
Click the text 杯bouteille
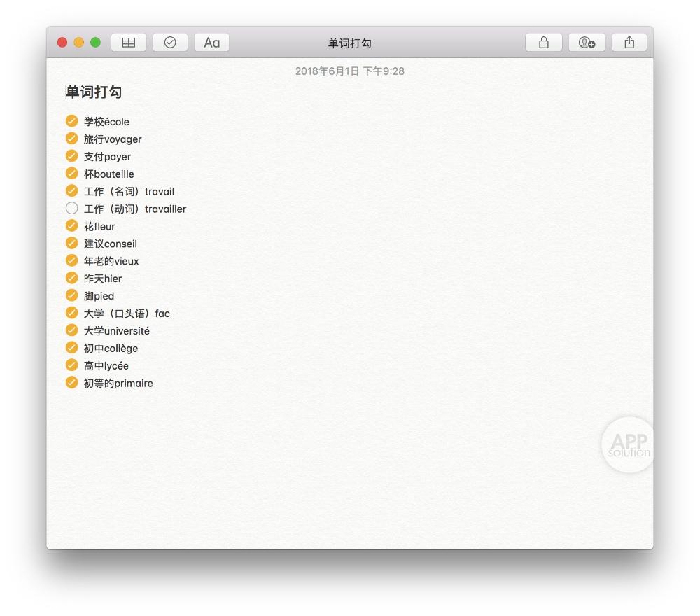point(108,174)
